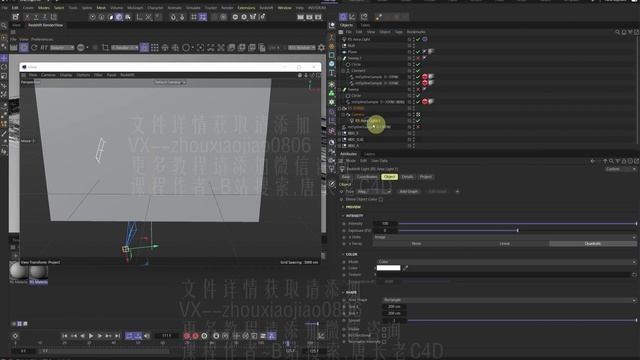The height and width of the screenshot is (360, 640).
Task: Click the Object Manager search icon
Action: pyautogui.click(x=617, y=32)
